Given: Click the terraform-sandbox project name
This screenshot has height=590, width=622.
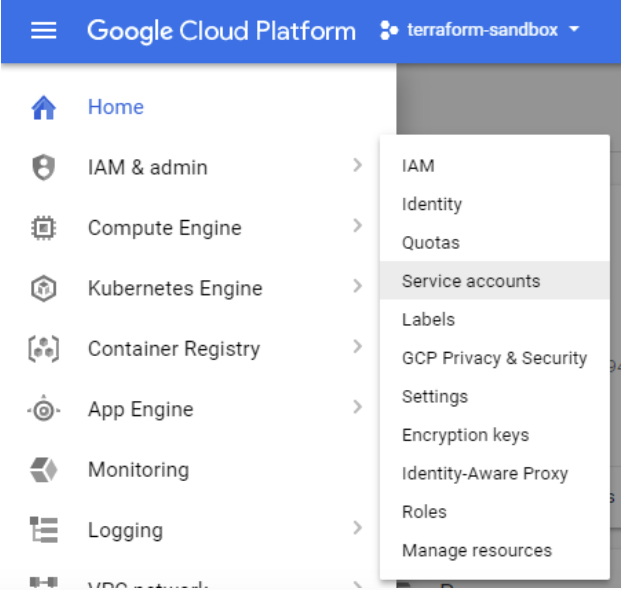Looking at the screenshot, I should pos(483,30).
